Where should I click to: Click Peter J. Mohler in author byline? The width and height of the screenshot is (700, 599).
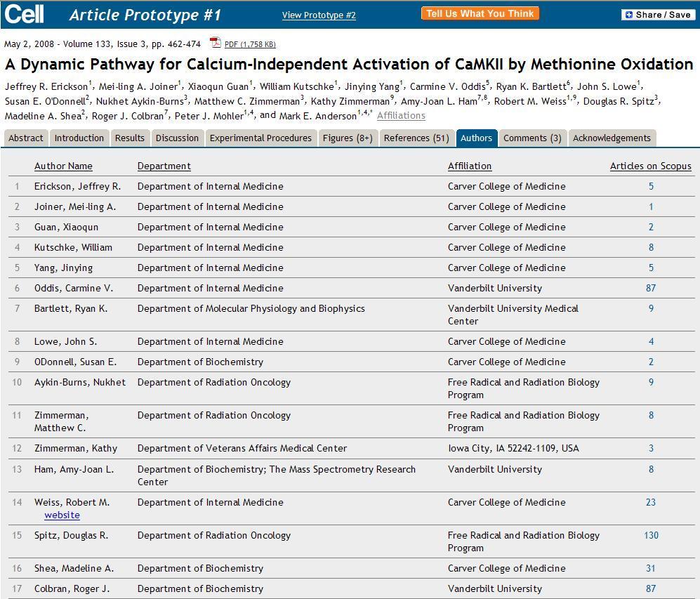(x=209, y=116)
